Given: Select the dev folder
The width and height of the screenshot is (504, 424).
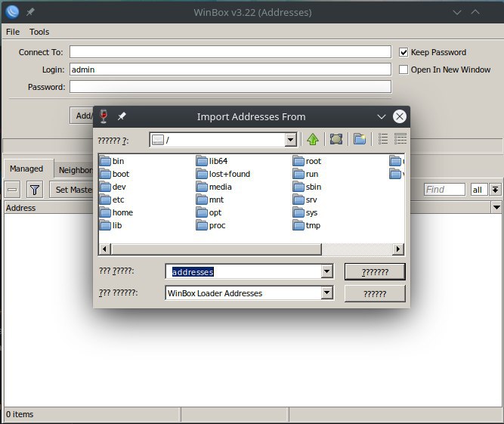Looking at the screenshot, I should coord(113,187).
